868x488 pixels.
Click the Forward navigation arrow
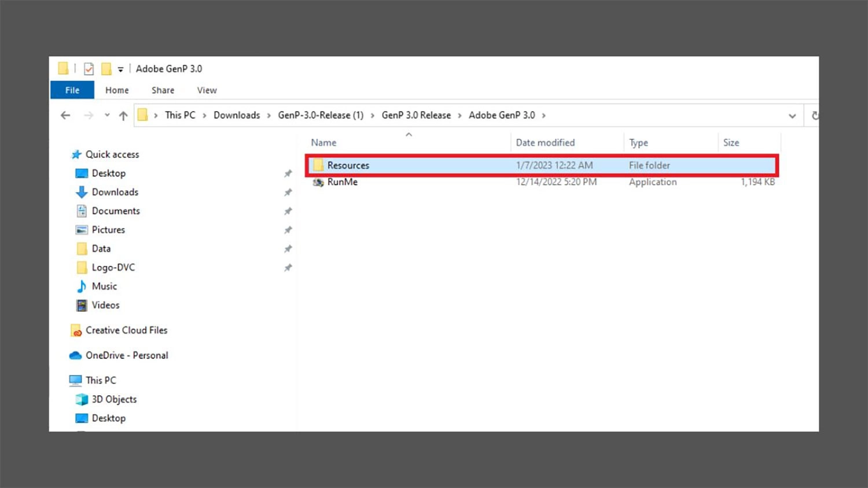[x=89, y=116]
